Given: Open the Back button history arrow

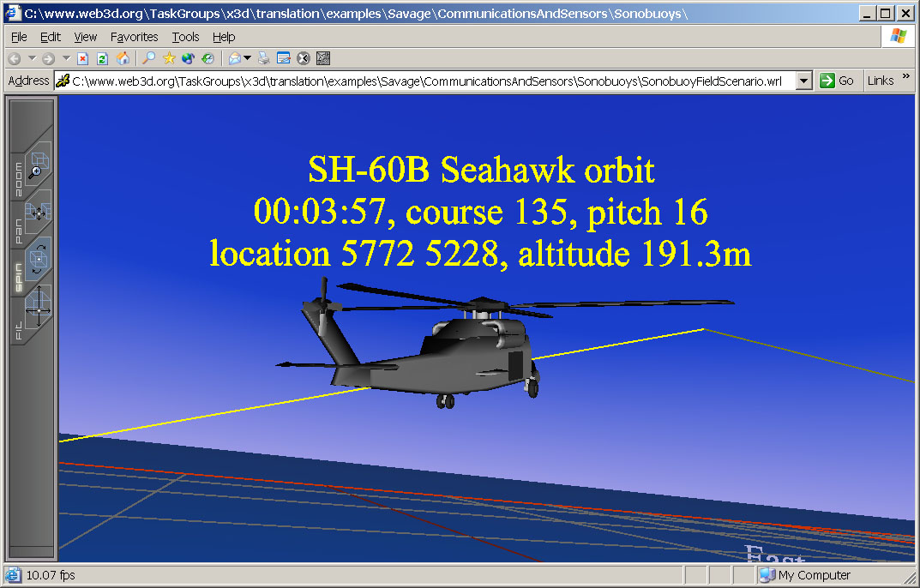Looking at the screenshot, I should point(32,58).
